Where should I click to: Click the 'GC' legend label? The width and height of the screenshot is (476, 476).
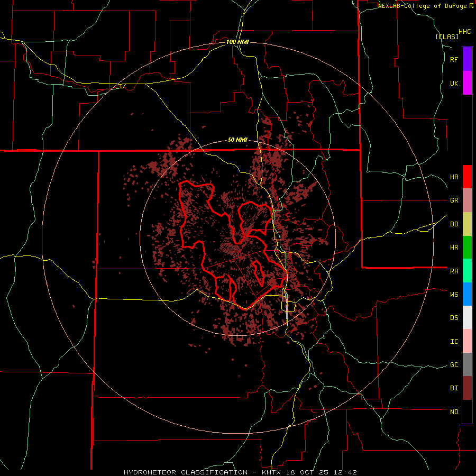[x=454, y=365]
